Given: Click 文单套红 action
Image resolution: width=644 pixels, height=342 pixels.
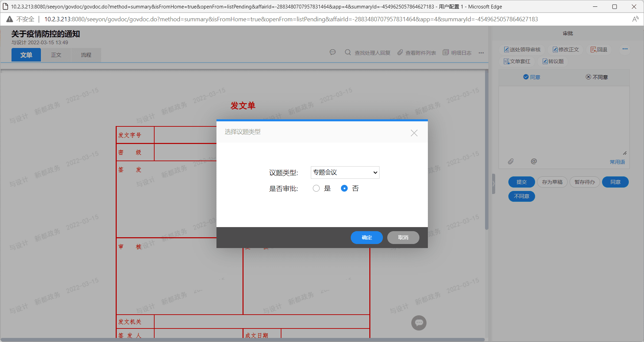Looking at the screenshot, I should click(517, 62).
